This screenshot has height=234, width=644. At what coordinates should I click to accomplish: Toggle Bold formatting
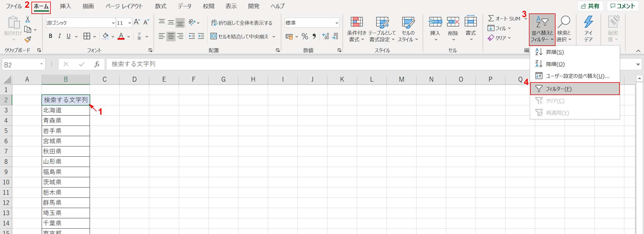pos(51,36)
